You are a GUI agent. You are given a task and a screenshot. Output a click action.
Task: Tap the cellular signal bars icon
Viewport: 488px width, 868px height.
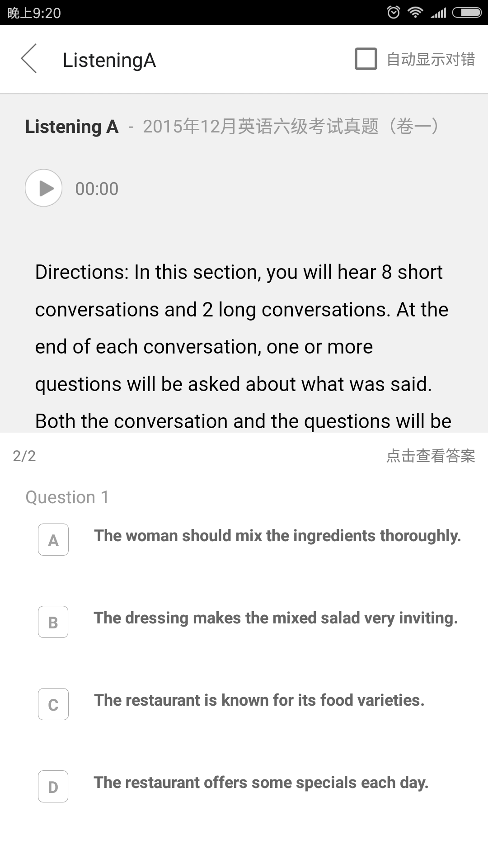click(438, 13)
